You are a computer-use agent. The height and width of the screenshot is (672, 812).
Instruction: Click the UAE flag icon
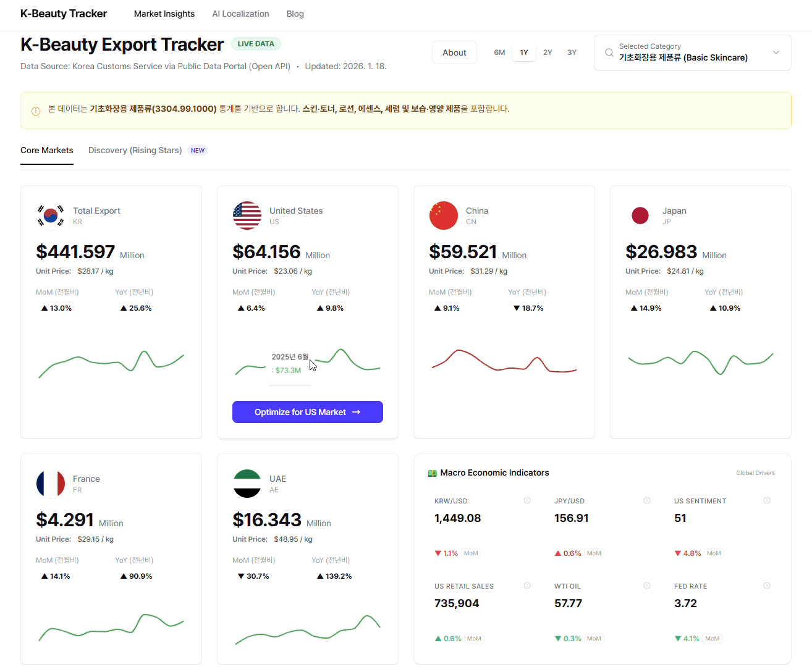pos(247,484)
